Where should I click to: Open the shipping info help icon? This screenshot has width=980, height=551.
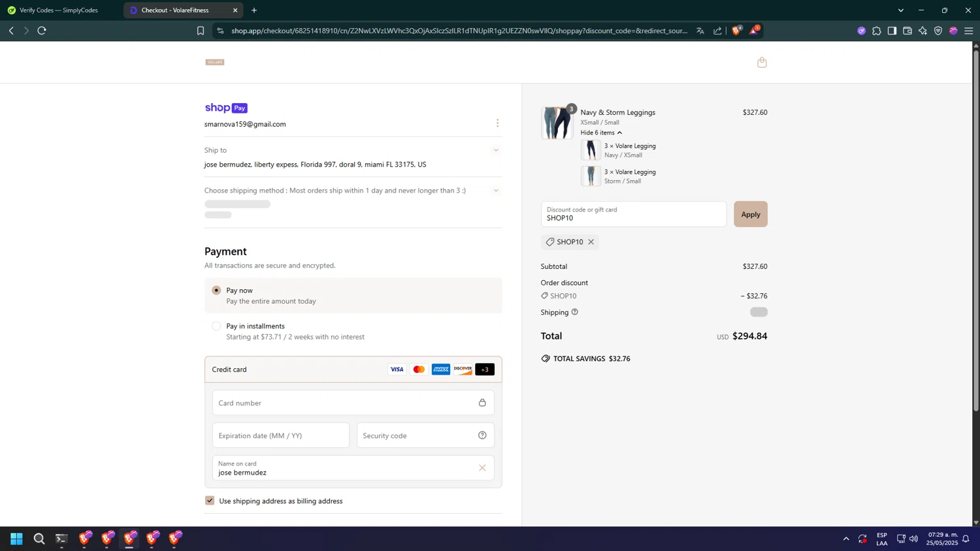pos(575,312)
